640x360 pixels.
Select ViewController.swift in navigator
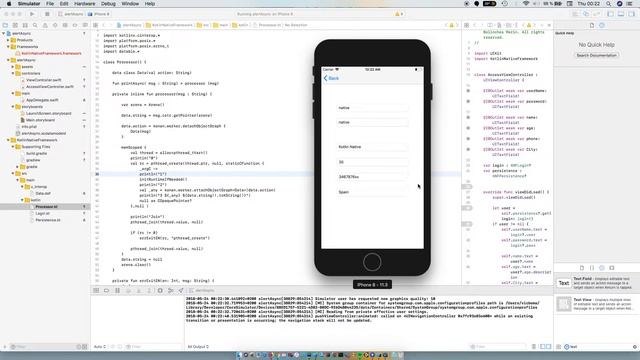click(x=44, y=80)
